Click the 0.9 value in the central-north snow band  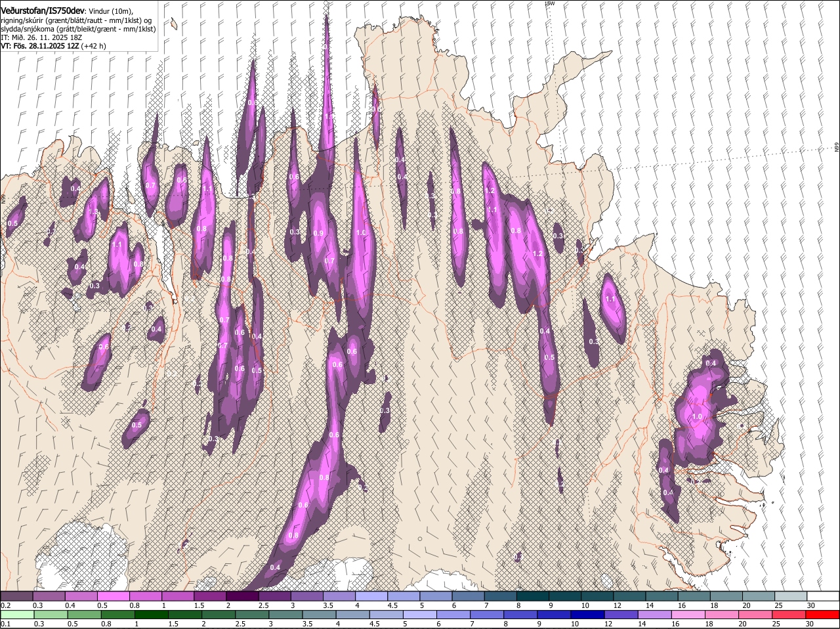[x=318, y=233]
